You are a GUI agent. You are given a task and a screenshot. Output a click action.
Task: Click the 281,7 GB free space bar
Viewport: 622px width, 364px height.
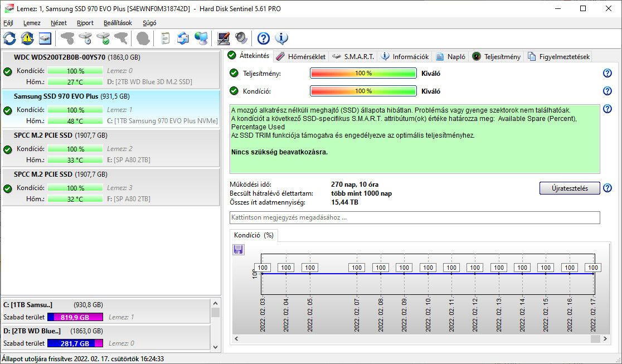click(75, 343)
